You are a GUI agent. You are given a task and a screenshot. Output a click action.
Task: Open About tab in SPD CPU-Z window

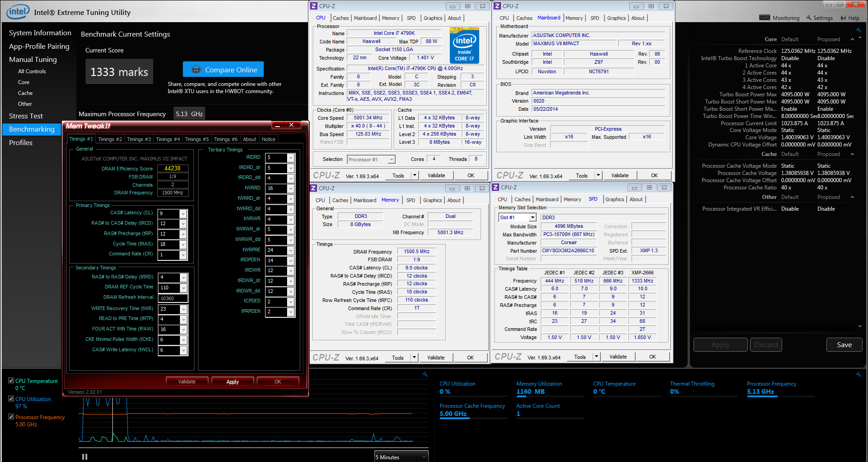coord(636,199)
